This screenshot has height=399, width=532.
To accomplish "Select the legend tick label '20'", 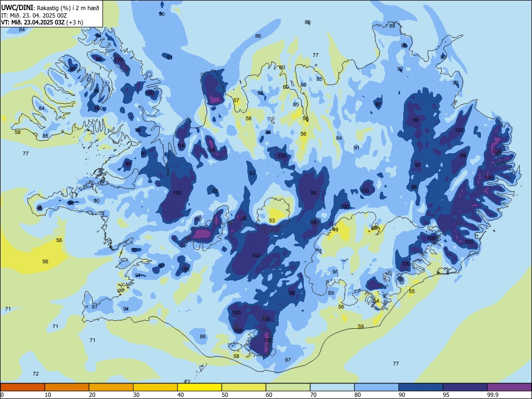I will 92,395.
